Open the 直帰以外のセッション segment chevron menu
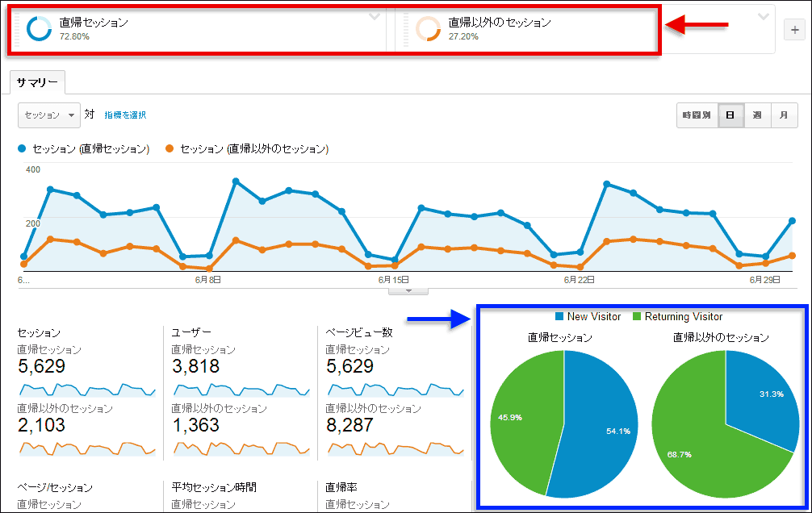 point(764,17)
